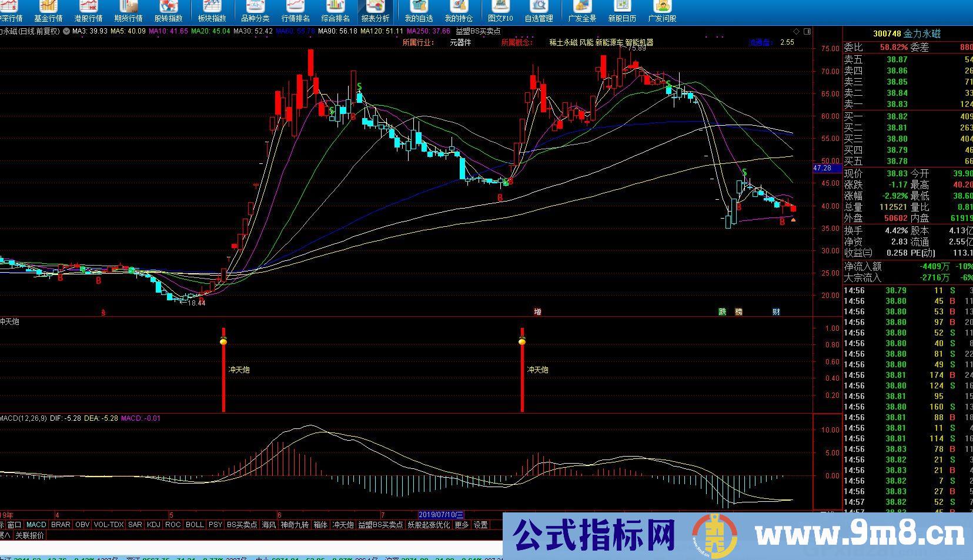The height and width of the screenshot is (560, 973).
Task: Launch 广发问股 assistant icon
Action: point(662,11)
